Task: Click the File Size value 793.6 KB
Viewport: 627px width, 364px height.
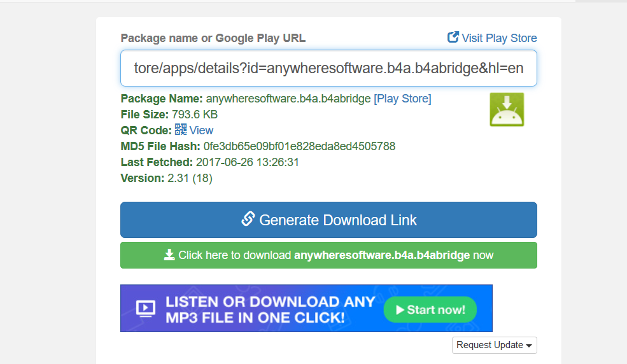Action: (x=195, y=115)
